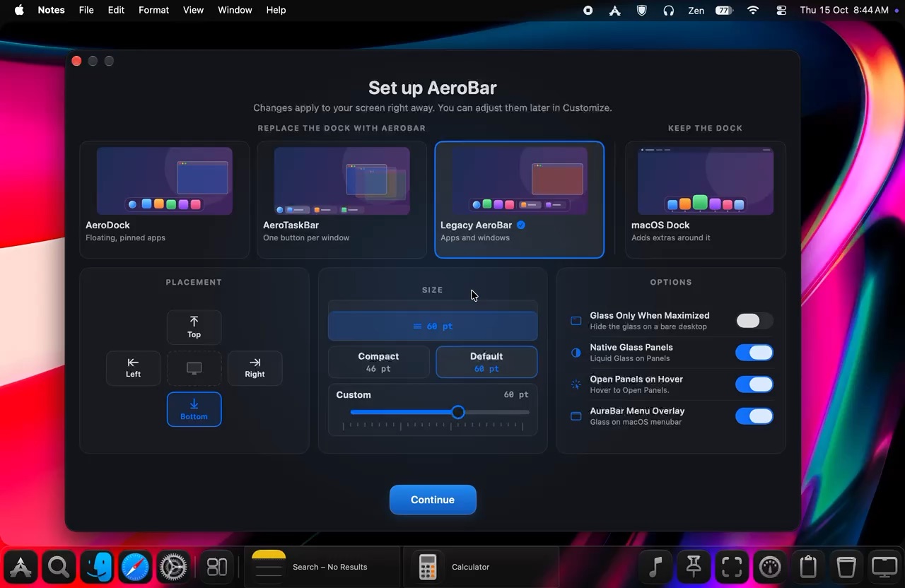
Task: Enable Glass Only When Maximized switch
Action: point(754,321)
